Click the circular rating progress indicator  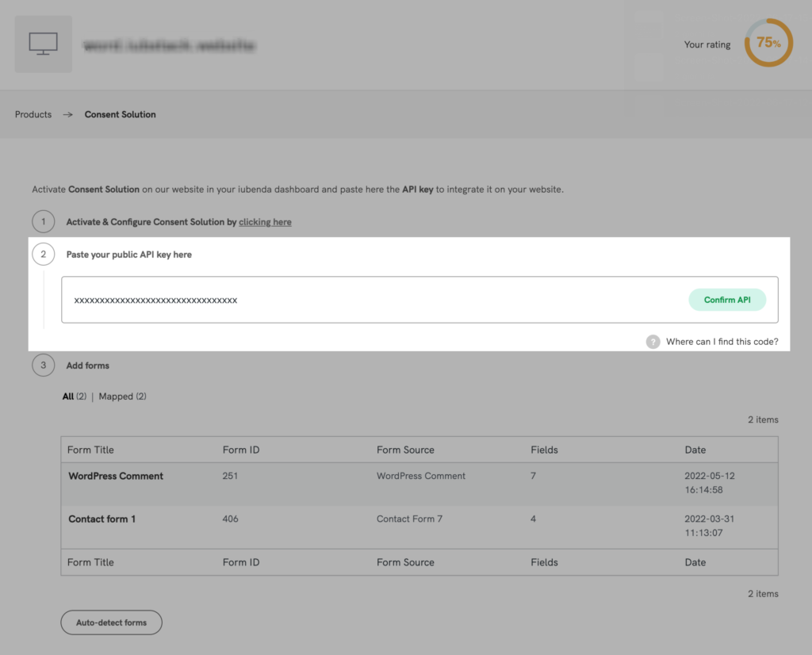pyautogui.click(x=768, y=43)
